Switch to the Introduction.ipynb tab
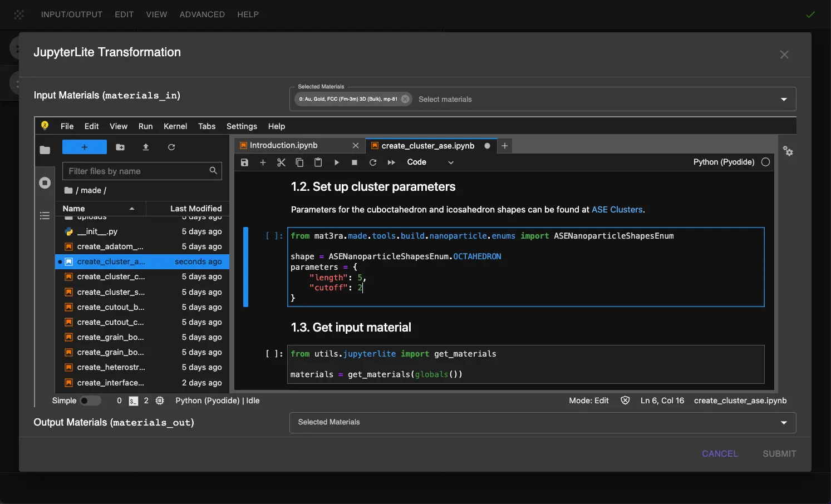This screenshot has height=504, width=831. [284, 145]
